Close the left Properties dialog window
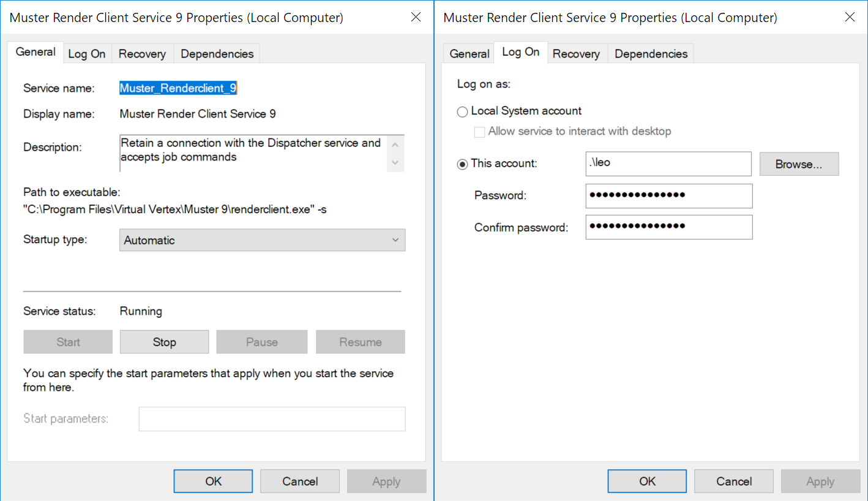The height and width of the screenshot is (501, 868). [x=416, y=17]
